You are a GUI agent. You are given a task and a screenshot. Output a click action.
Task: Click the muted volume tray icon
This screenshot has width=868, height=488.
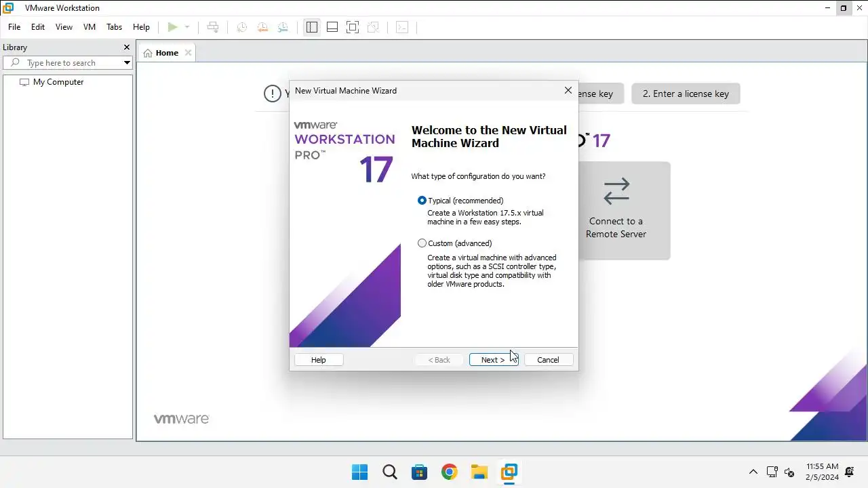789,472
